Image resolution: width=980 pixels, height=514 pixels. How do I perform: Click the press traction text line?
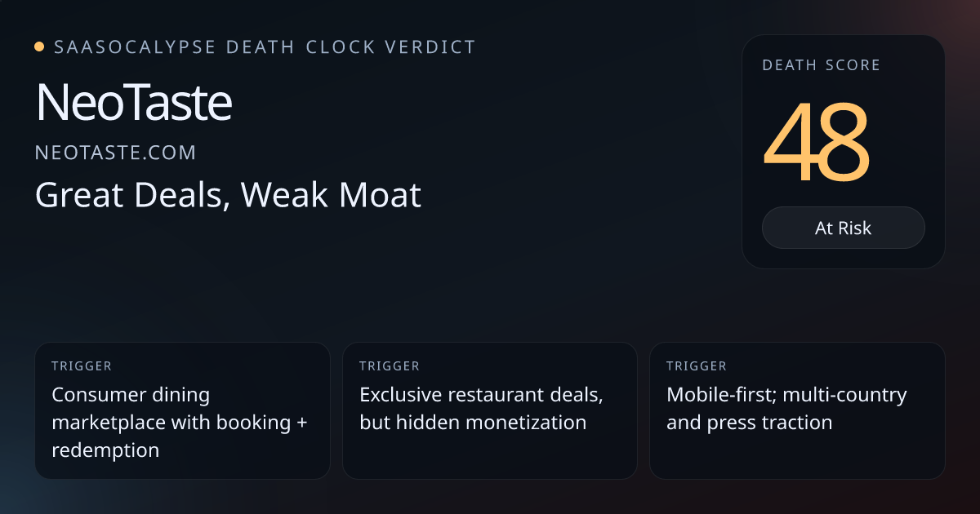coord(749,423)
